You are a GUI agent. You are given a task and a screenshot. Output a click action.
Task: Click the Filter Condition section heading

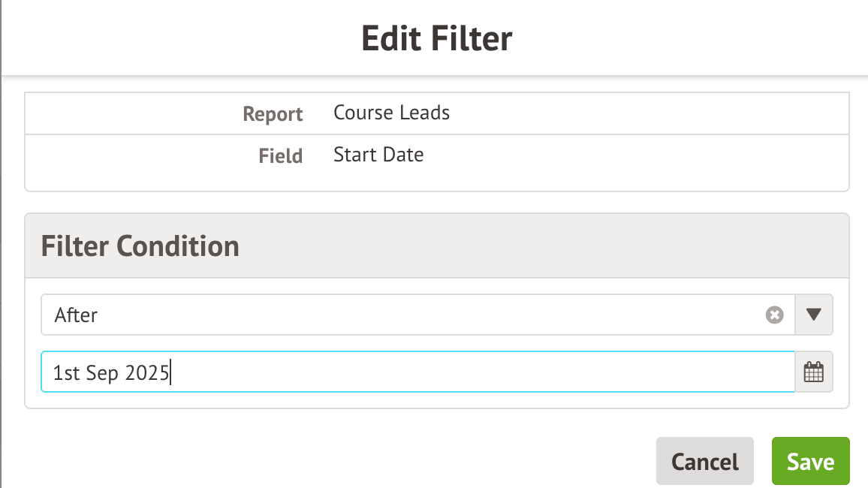[x=140, y=246]
